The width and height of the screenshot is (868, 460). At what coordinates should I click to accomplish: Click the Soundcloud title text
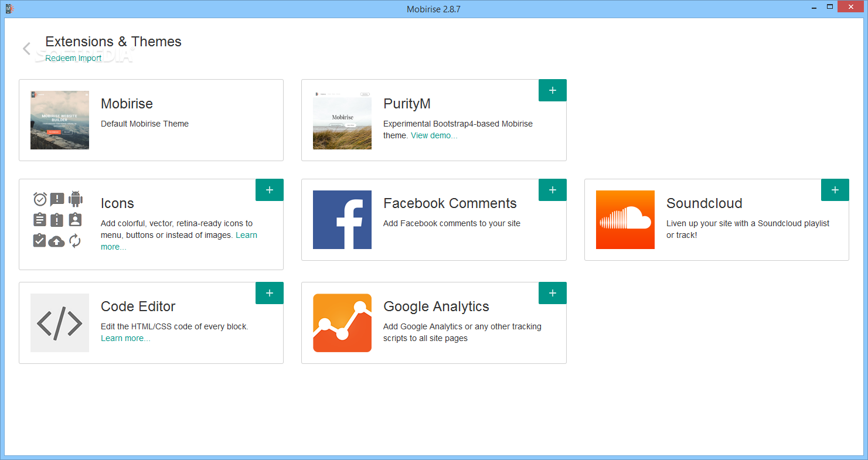[x=704, y=203]
